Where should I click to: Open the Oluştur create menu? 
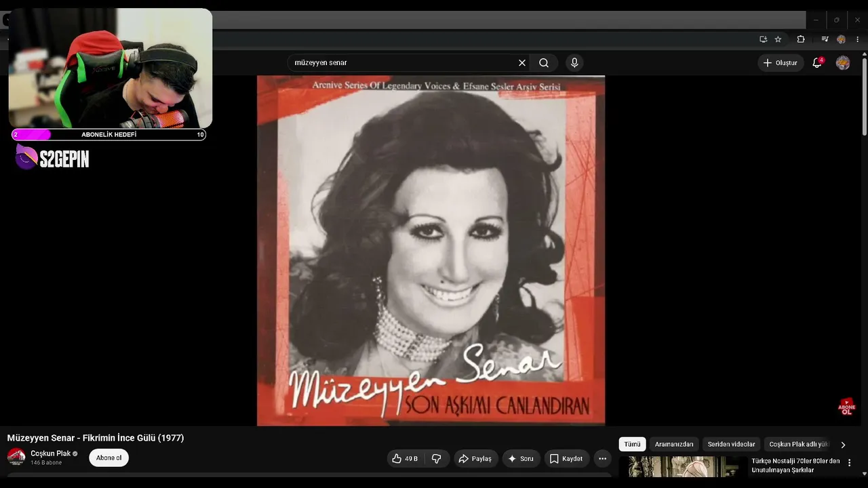click(x=781, y=63)
